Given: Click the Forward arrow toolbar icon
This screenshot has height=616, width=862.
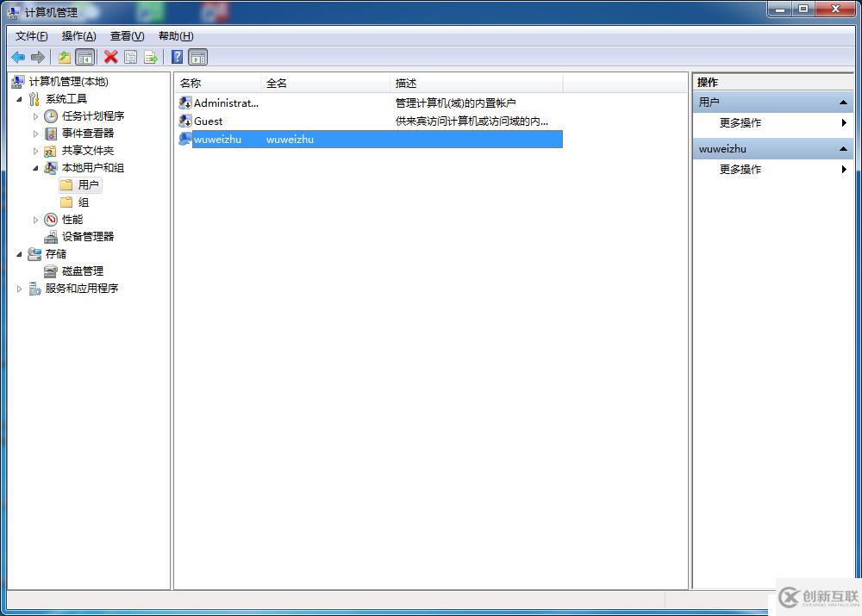Looking at the screenshot, I should [38, 57].
